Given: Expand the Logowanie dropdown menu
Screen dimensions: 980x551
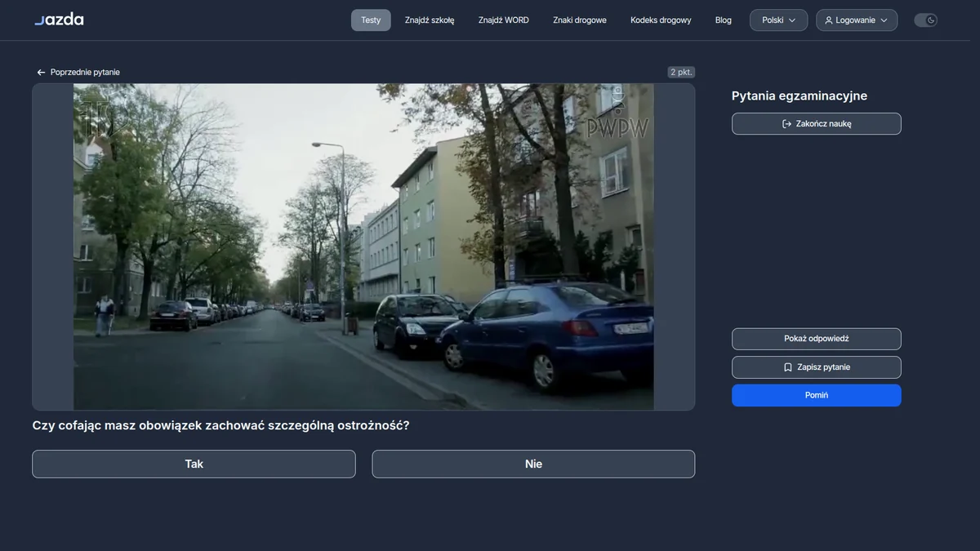Looking at the screenshot, I should tap(857, 20).
